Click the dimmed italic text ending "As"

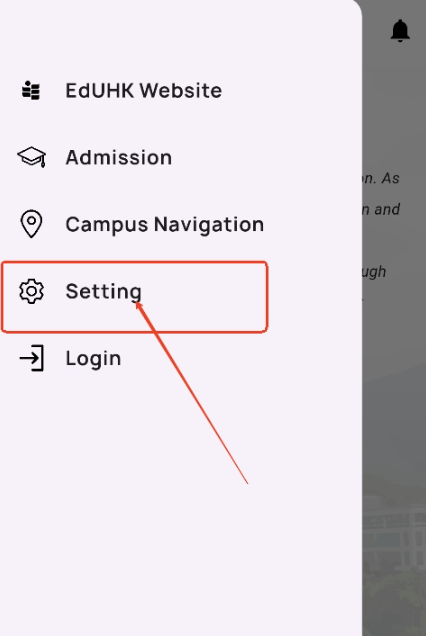coord(381,178)
